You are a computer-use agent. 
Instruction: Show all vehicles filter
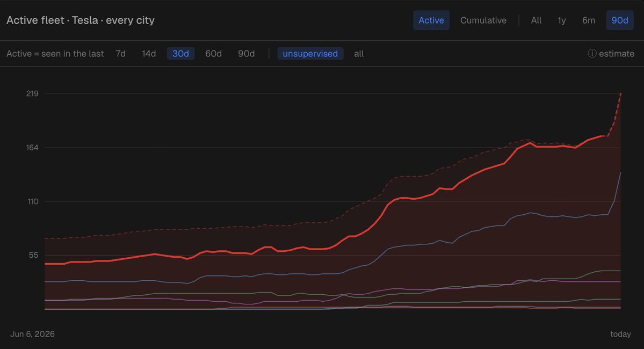(x=359, y=54)
